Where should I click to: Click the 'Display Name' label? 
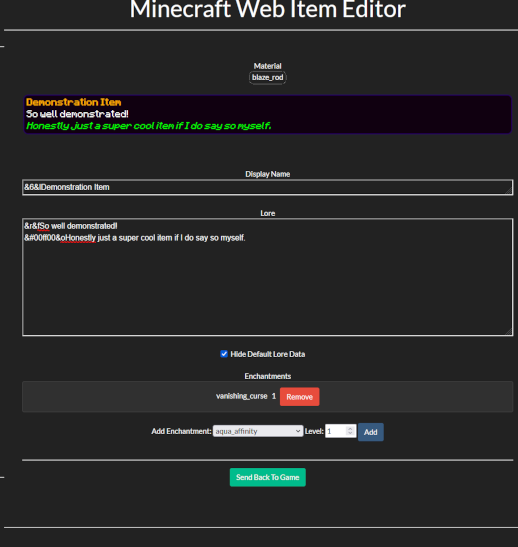coord(268,174)
